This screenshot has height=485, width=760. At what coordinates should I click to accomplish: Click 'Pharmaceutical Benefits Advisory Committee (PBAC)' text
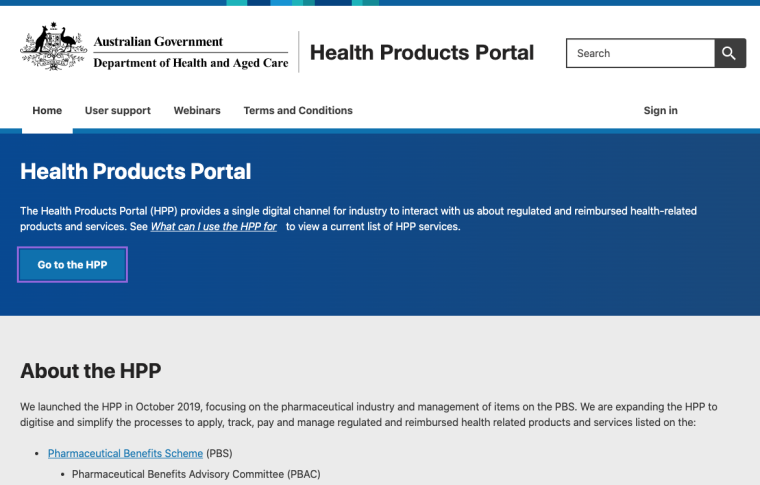(196, 474)
